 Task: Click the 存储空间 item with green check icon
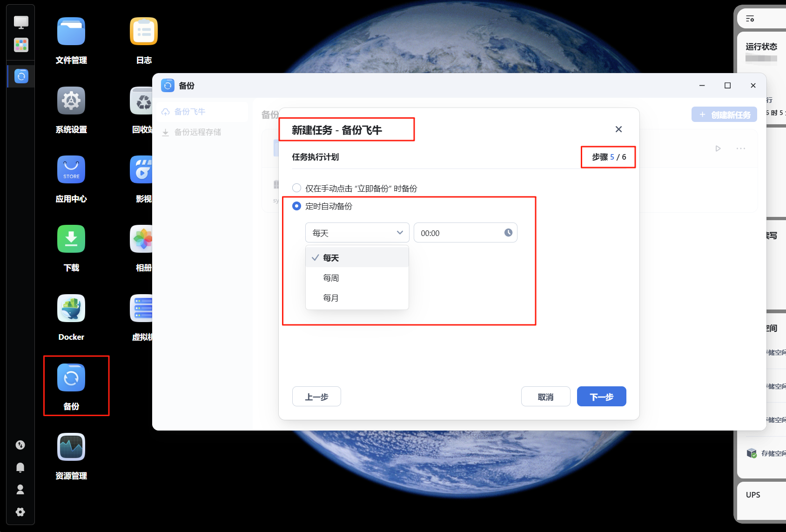pyautogui.click(x=766, y=453)
